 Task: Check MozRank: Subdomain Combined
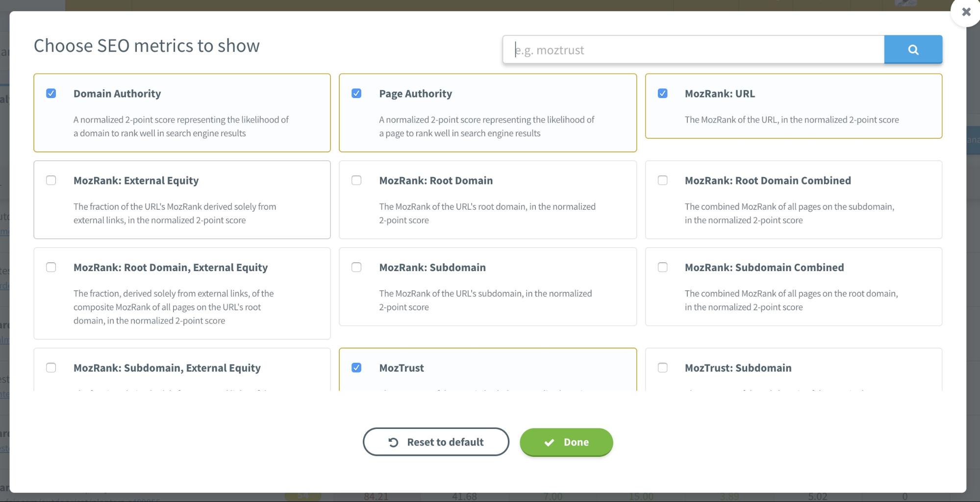[x=663, y=267]
